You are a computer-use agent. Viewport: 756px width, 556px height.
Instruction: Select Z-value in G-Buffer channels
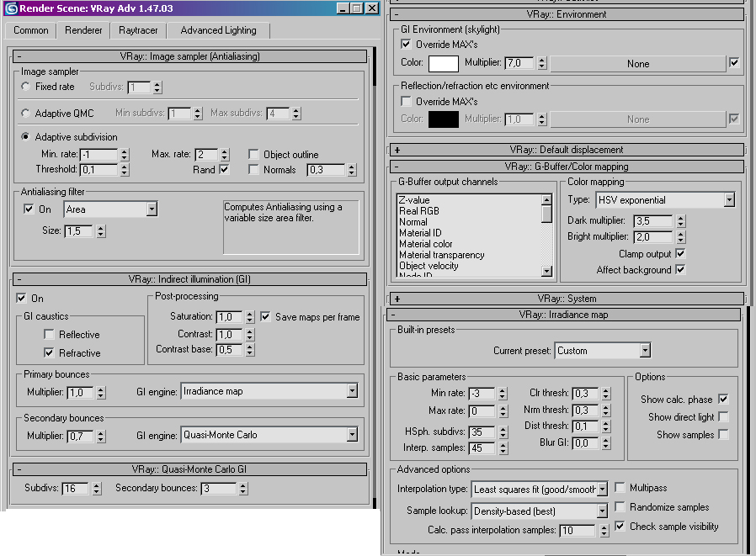coord(414,200)
